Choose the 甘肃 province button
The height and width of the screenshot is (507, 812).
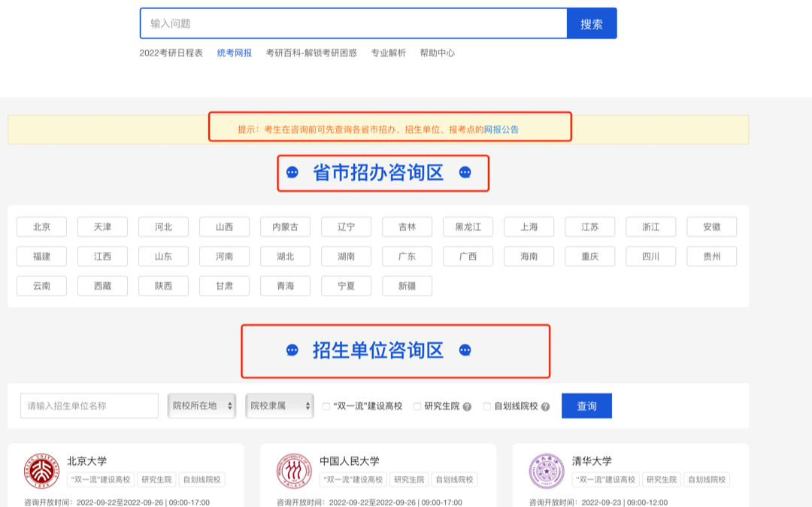tap(224, 286)
